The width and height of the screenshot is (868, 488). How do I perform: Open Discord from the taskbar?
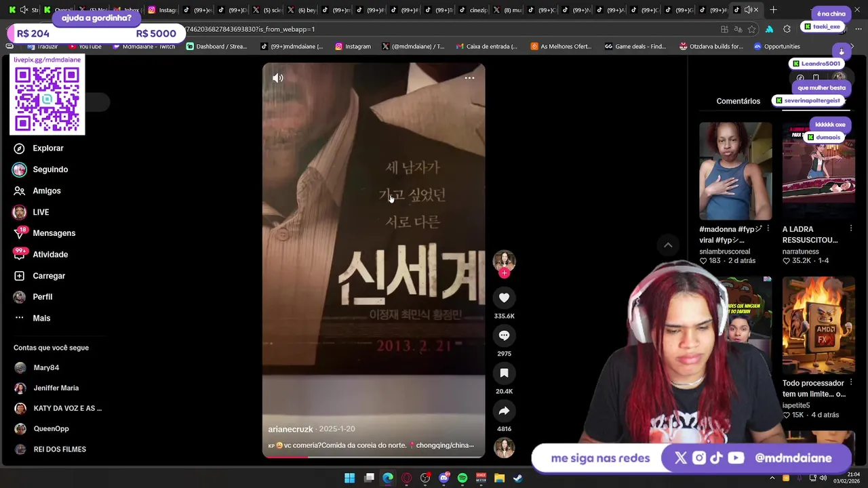point(444,478)
